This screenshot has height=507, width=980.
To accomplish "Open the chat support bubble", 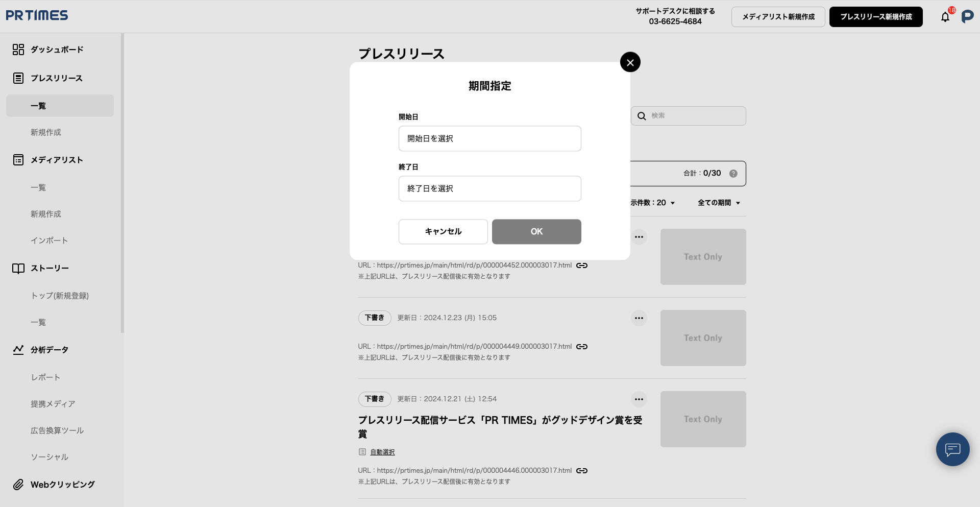I will 952,449.
